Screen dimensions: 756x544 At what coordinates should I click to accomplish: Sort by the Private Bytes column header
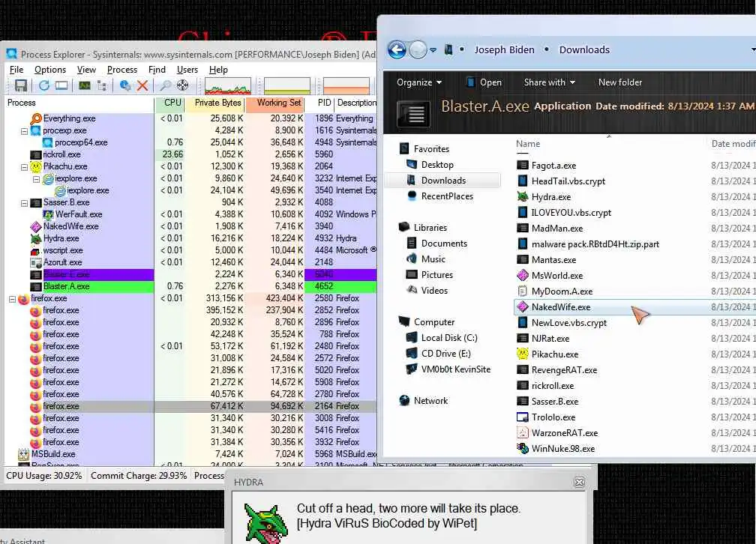point(216,103)
